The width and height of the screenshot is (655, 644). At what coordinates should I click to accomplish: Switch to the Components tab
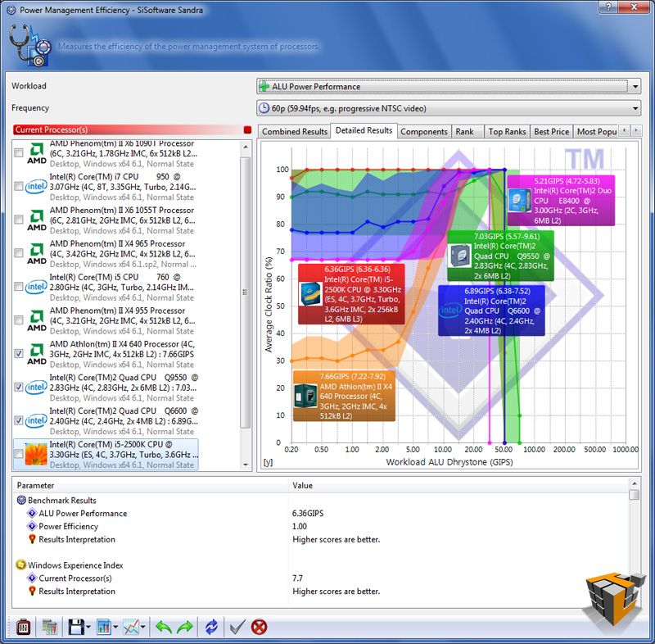(424, 132)
